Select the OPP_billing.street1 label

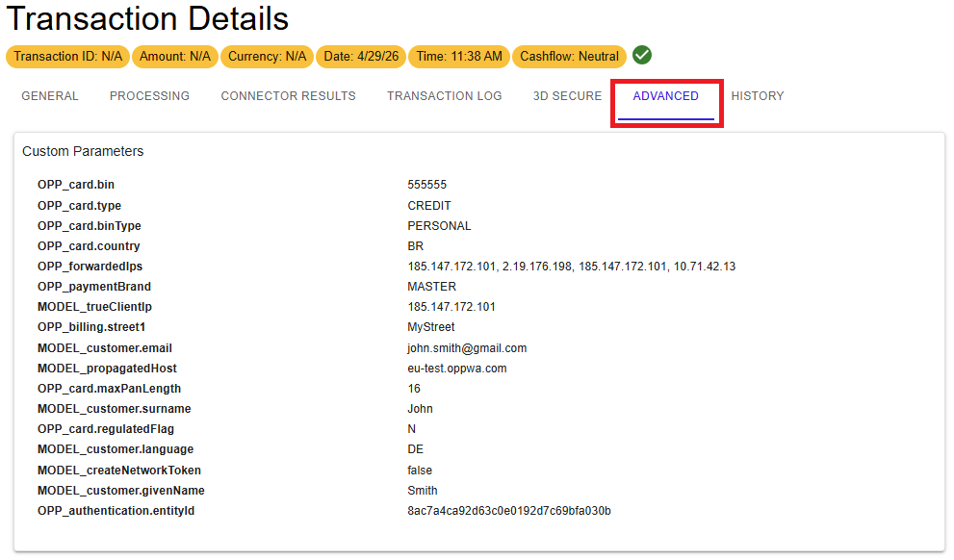(x=91, y=327)
